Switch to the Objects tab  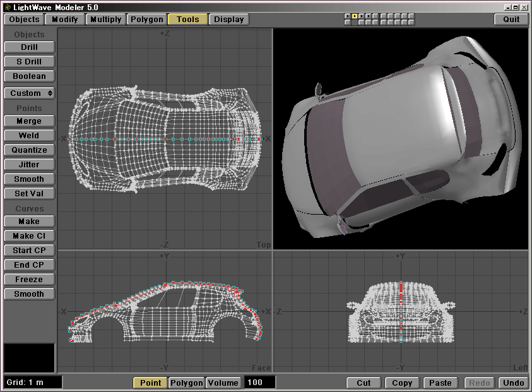coord(24,19)
